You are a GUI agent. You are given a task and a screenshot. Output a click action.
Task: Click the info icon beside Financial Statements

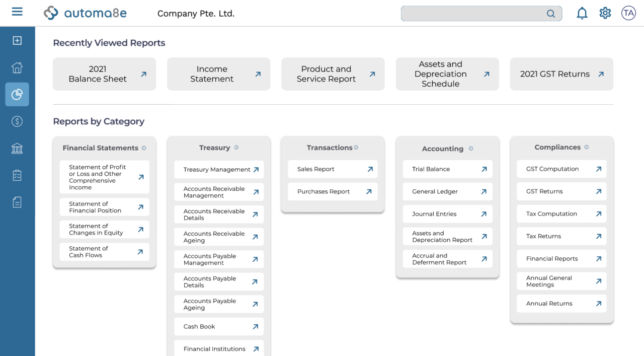coord(144,148)
